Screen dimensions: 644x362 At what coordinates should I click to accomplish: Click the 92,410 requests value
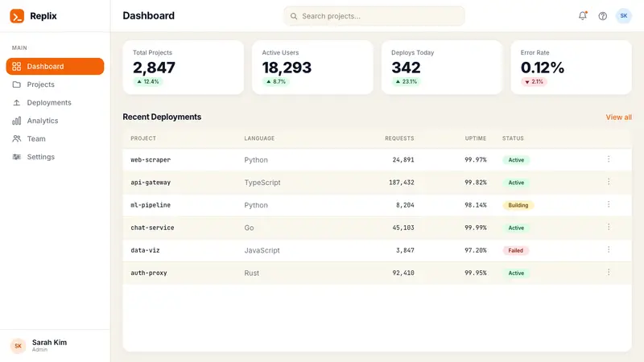pyautogui.click(x=403, y=273)
